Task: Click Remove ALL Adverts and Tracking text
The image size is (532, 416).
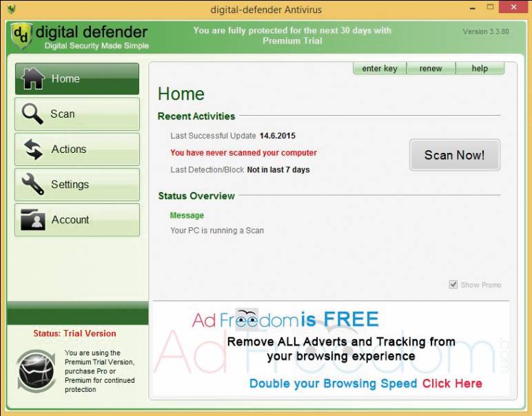Action: coord(341,349)
